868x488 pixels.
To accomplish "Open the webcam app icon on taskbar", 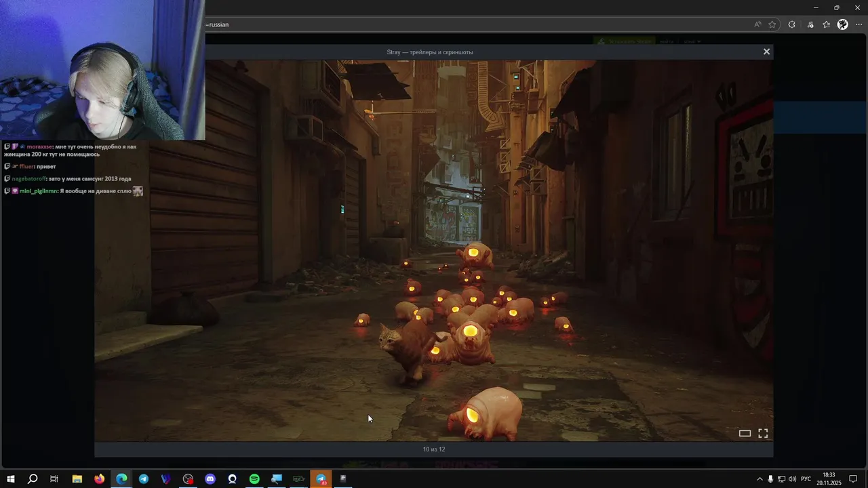I will click(x=232, y=479).
